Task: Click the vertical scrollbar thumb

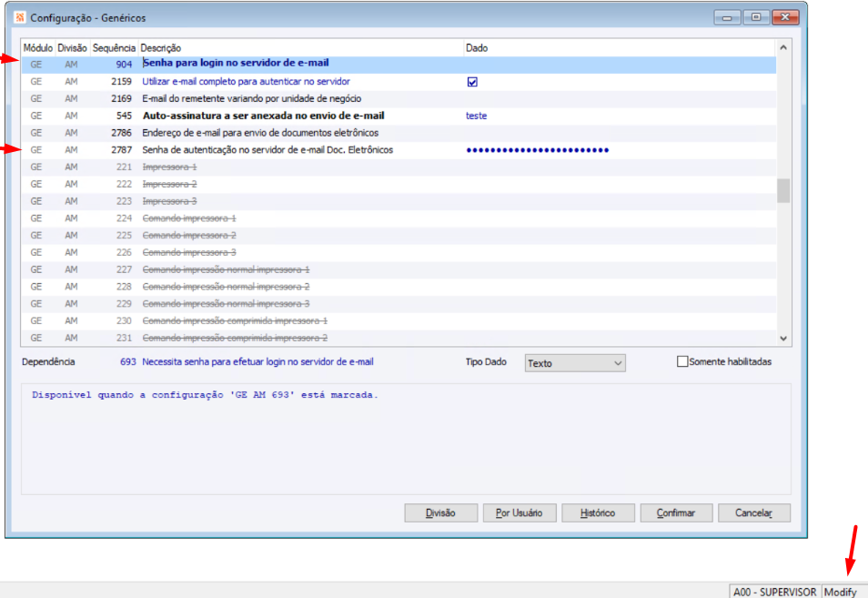Action: click(x=783, y=191)
